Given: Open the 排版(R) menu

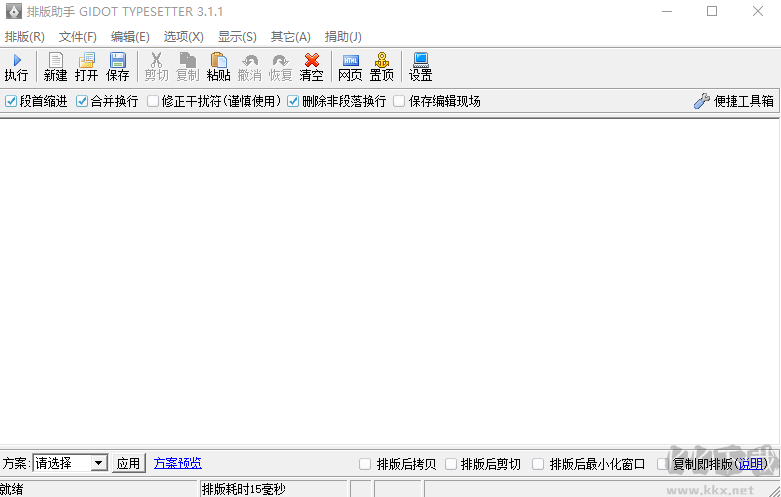Looking at the screenshot, I should (x=25, y=36).
